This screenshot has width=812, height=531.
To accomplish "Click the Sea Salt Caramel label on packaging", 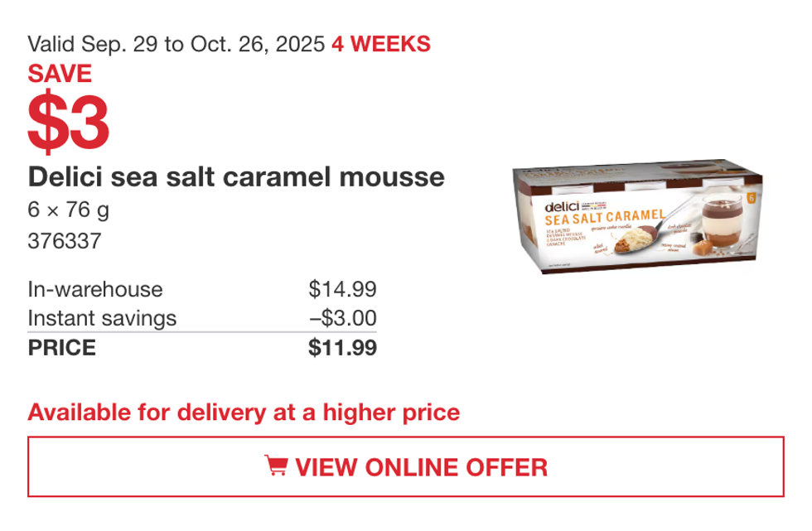I will click(x=604, y=216).
